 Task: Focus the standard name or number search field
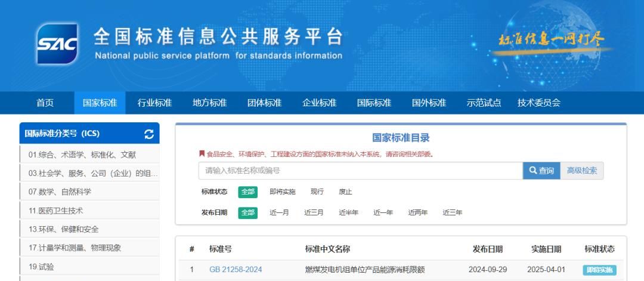[x=361, y=171]
